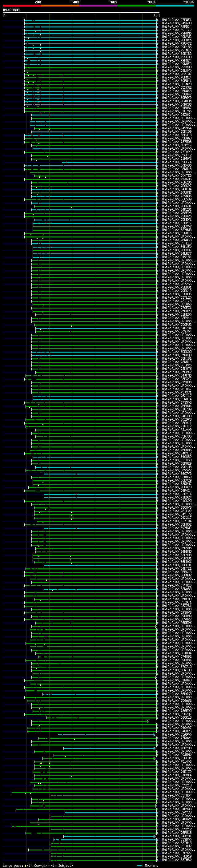
Task: Click the green ~80% identity legend segment
Action: (x=137, y=6)
